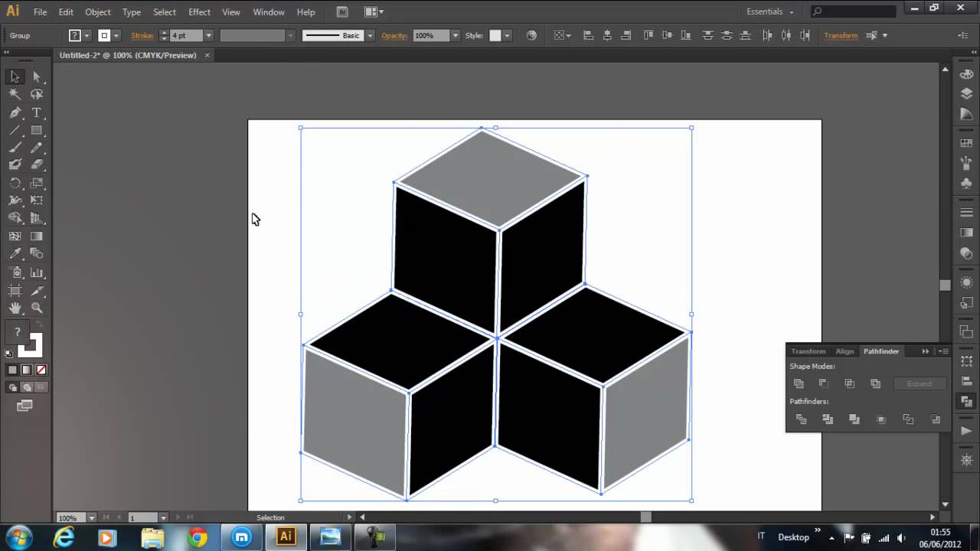
Task: Open the Style dropdown arrow
Action: point(506,35)
